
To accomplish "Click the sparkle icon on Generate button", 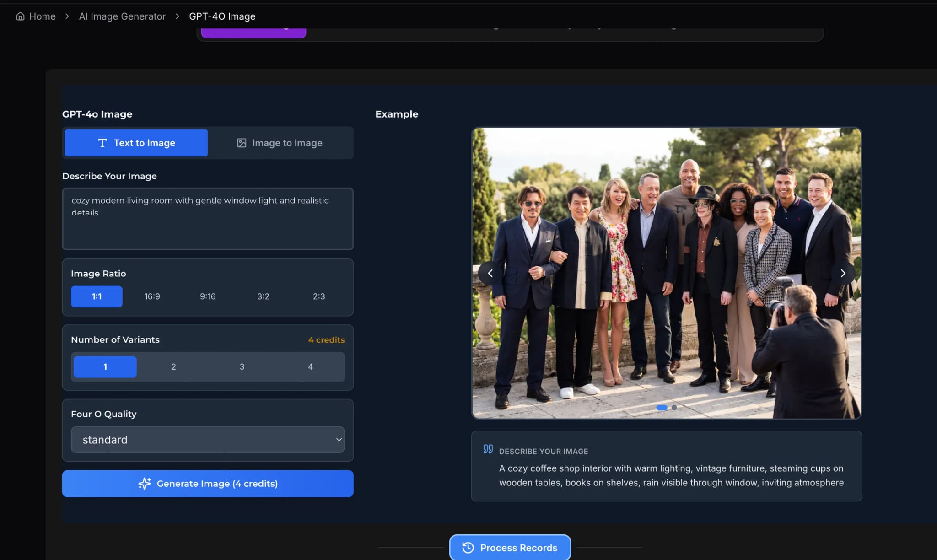I will coord(145,484).
